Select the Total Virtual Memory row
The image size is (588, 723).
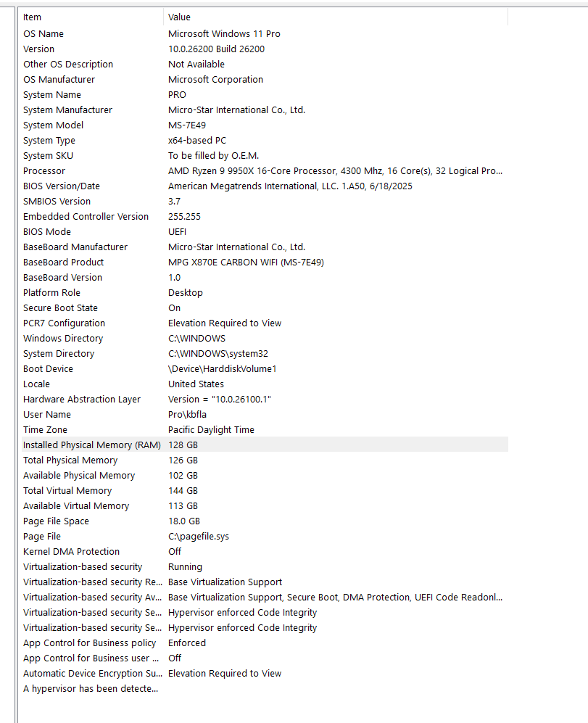[x=265, y=490]
